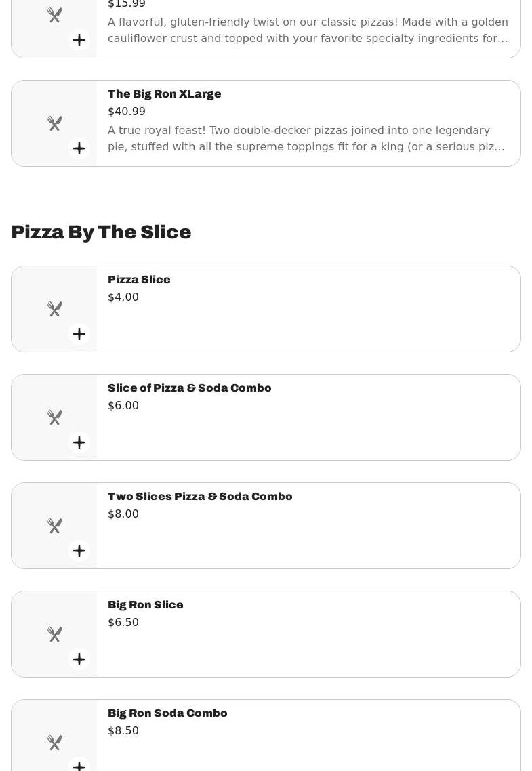The image size is (532, 771).
Task: Expand the cauliflower crust truncated description
Action: click(308, 30)
